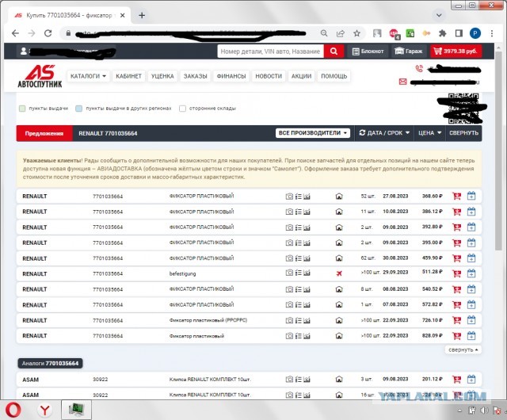Image resolution: width=507 pixels, height=420 pixels.
Task: Click the 27.08.2023 date cell
Action: click(395, 196)
